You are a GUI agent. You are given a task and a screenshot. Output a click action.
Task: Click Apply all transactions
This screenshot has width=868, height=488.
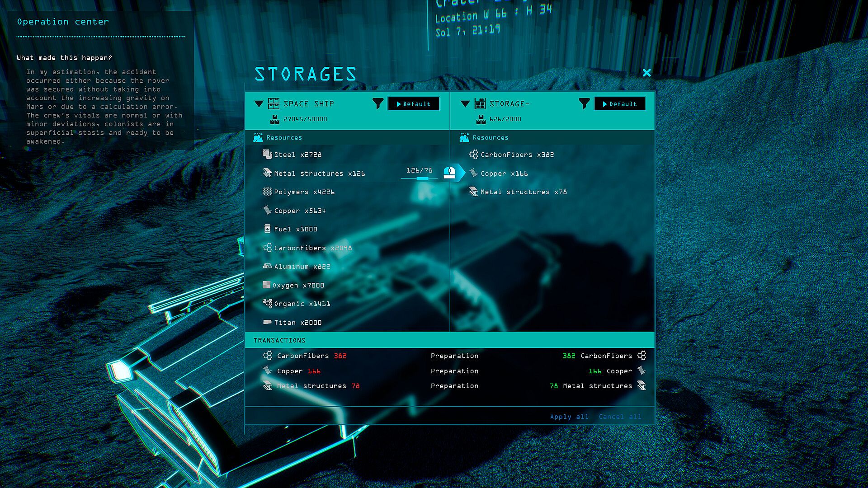[x=569, y=417]
